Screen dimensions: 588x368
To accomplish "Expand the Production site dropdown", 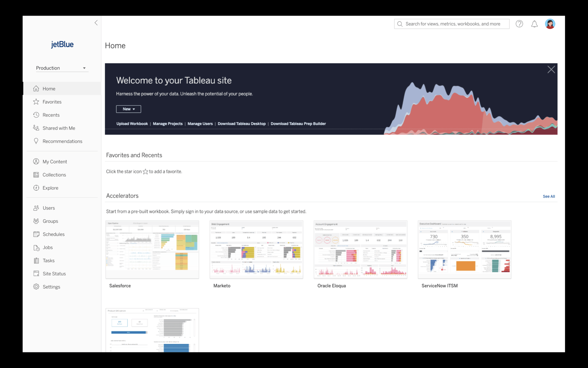I will (61, 68).
